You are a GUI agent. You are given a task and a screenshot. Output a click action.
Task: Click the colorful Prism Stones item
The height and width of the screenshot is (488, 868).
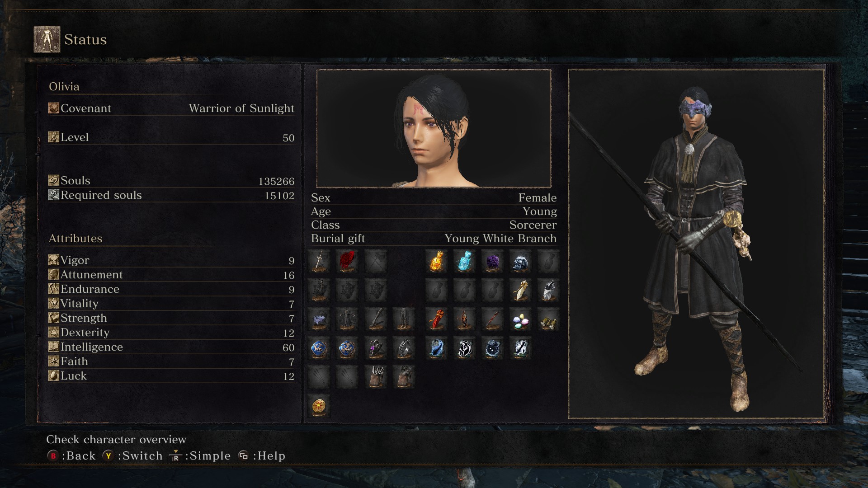point(521,319)
